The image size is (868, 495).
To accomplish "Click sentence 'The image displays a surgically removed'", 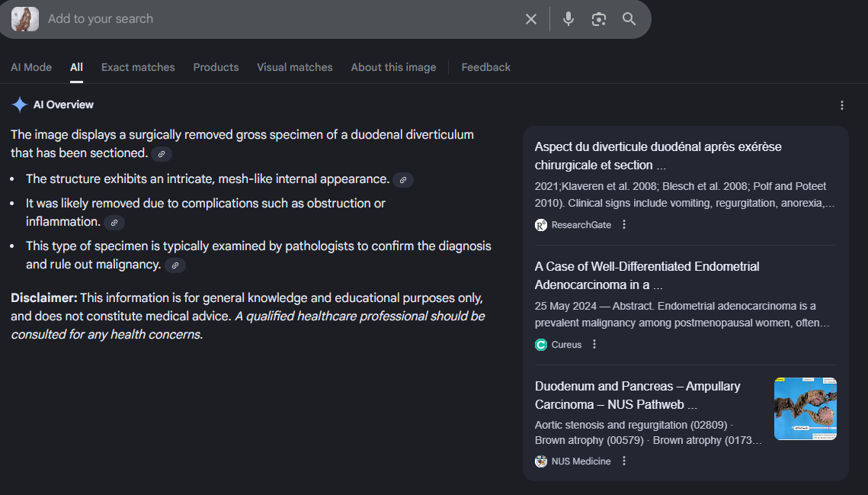I will [x=242, y=143].
